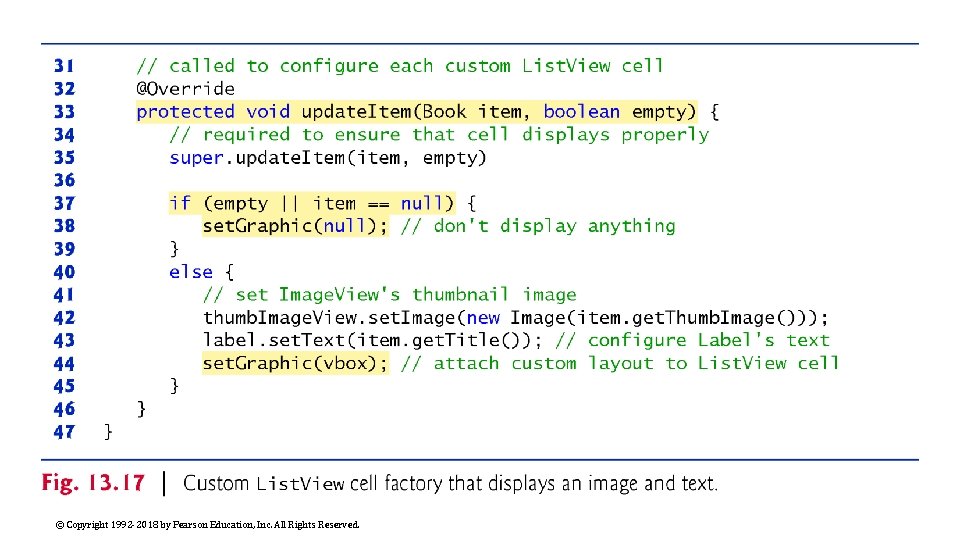Click line number 36
The height and width of the screenshot is (540, 960).
(64, 181)
